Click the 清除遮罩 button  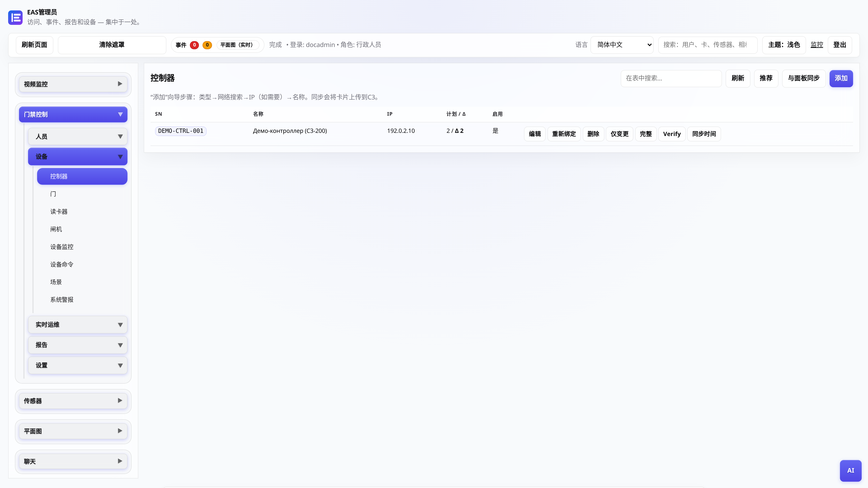(112, 45)
